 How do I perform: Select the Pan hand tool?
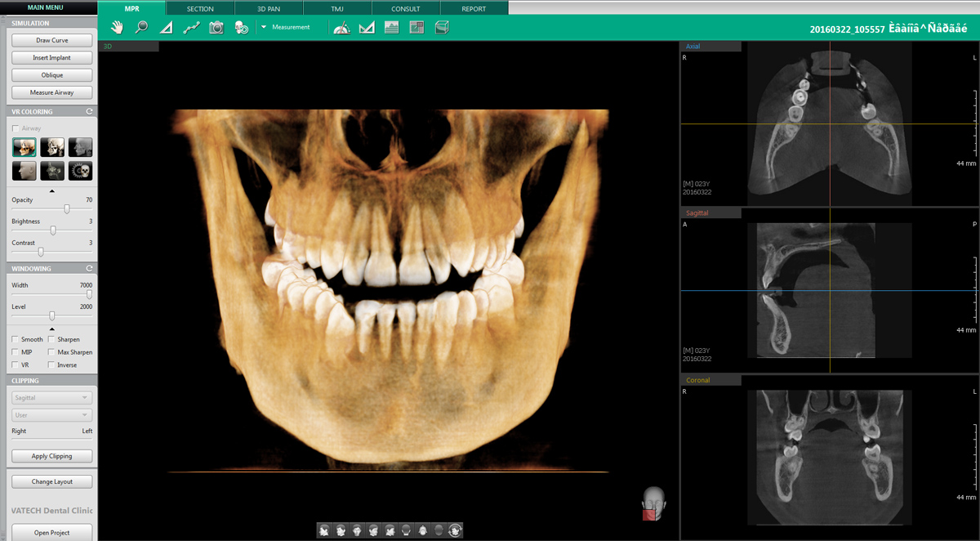[x=117, y=26]
